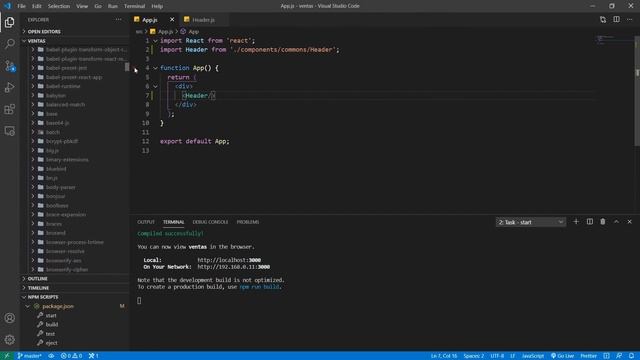
Task: Click the eye watch icon in status bar
Action: [51, 356]
